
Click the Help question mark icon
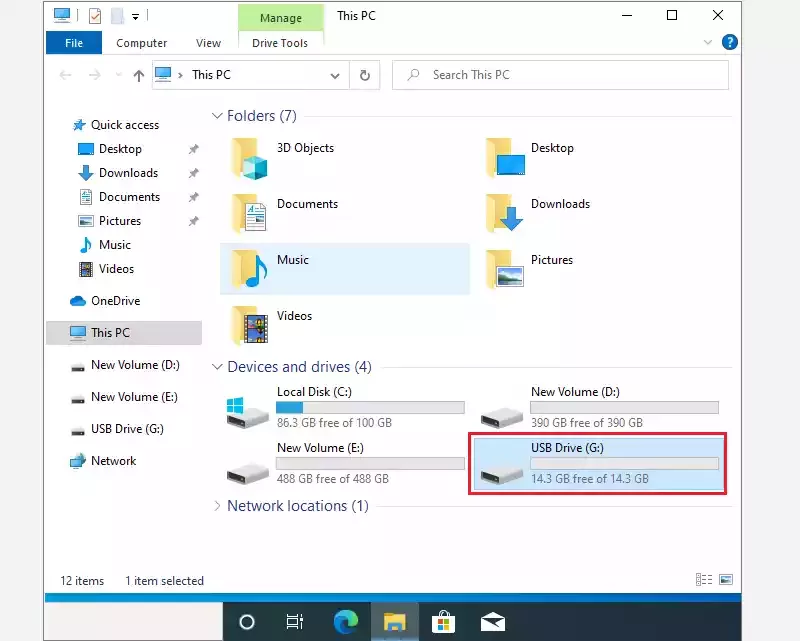730,42
